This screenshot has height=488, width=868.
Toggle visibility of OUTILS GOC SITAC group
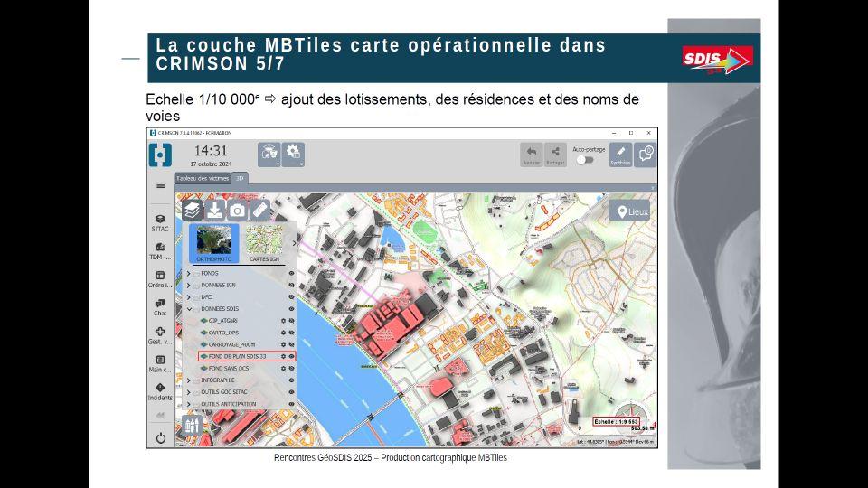[292, 391]
